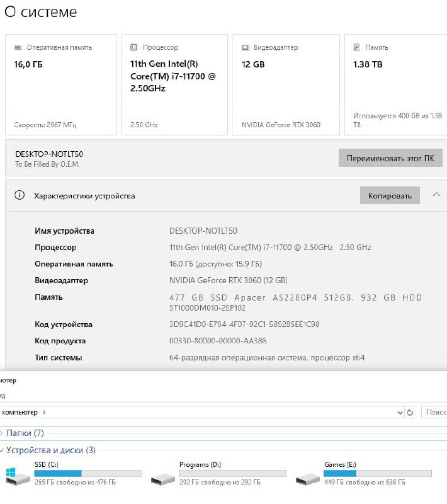Click the processor chip icon in Процессор card
The height and width of the screenshot is (504, 447).
(x=133, y=47)
